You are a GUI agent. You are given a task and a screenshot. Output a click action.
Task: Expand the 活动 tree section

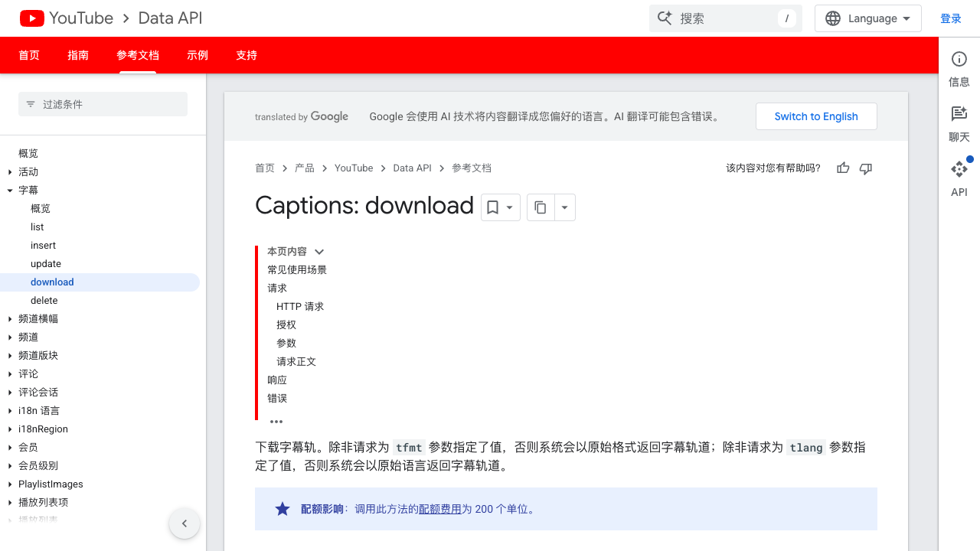point(10,172)
